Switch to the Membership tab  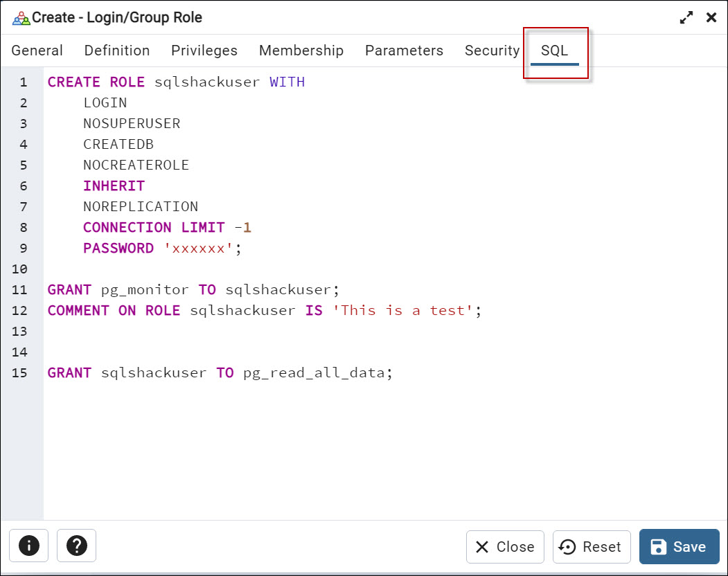click(301, 51)
